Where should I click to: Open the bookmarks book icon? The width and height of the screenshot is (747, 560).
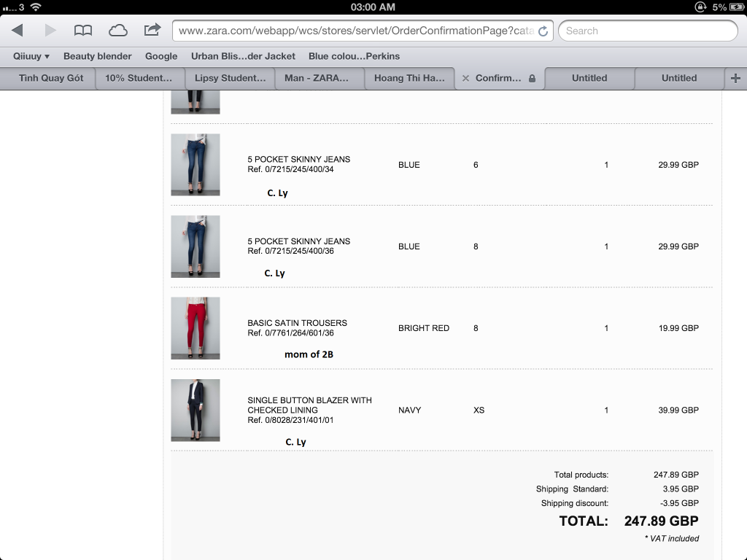(83, 30)
